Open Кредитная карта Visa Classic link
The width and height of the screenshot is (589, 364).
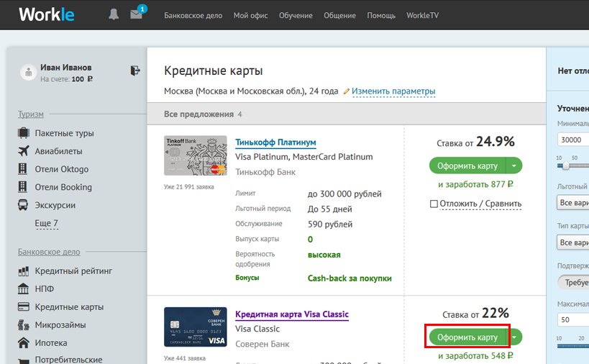pos(292,314)
